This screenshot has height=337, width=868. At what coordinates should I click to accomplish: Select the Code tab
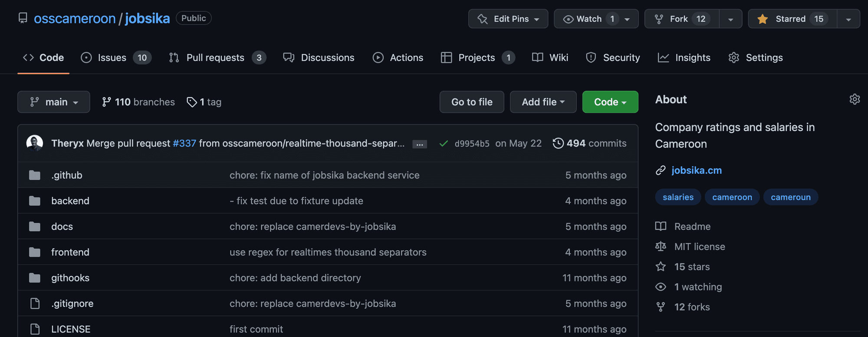(43, 57)
